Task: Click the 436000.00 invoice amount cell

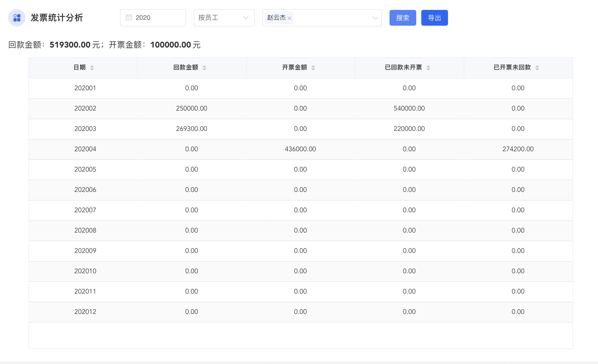Action: tap(300, 149)
